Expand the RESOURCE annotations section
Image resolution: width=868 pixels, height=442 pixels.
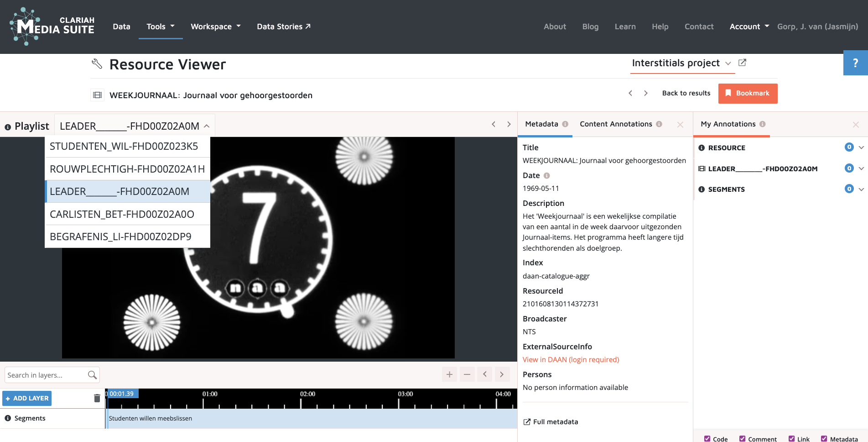click(861, 147)
